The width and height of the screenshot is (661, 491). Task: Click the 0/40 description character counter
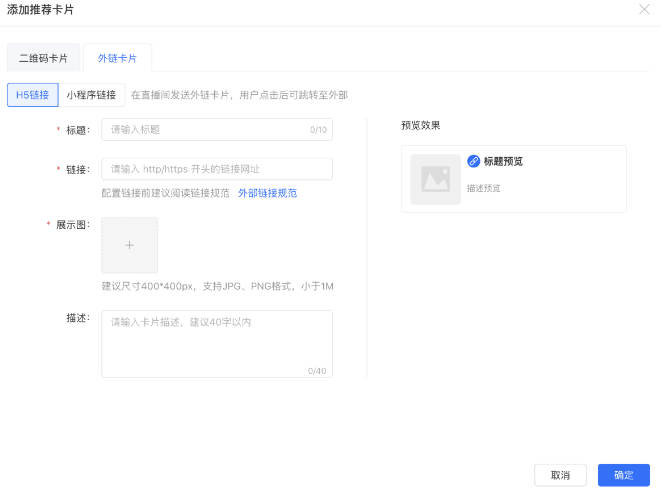[317, 371]
